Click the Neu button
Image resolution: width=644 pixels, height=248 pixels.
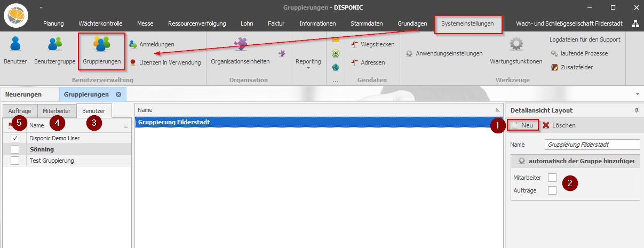[522, 125]
